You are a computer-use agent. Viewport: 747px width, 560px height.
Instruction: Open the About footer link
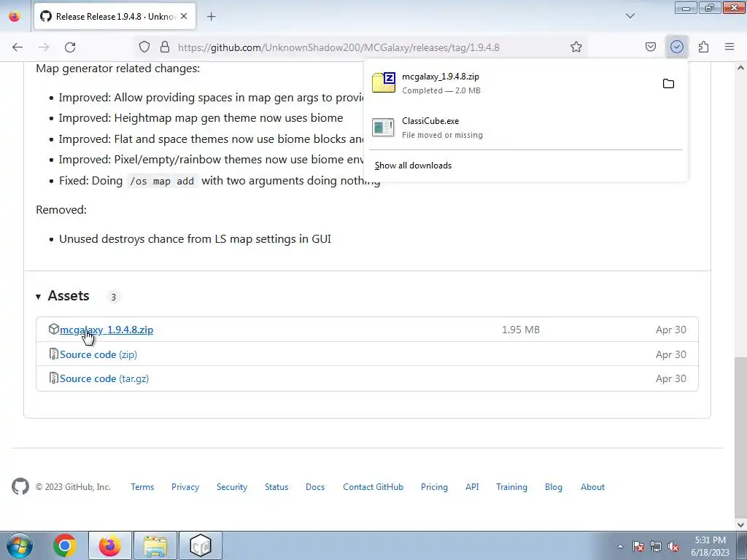pos(592,486)
